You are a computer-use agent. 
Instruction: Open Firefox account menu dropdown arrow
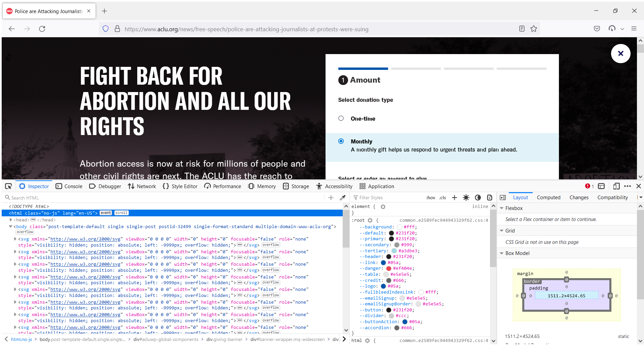pos(622,29)
